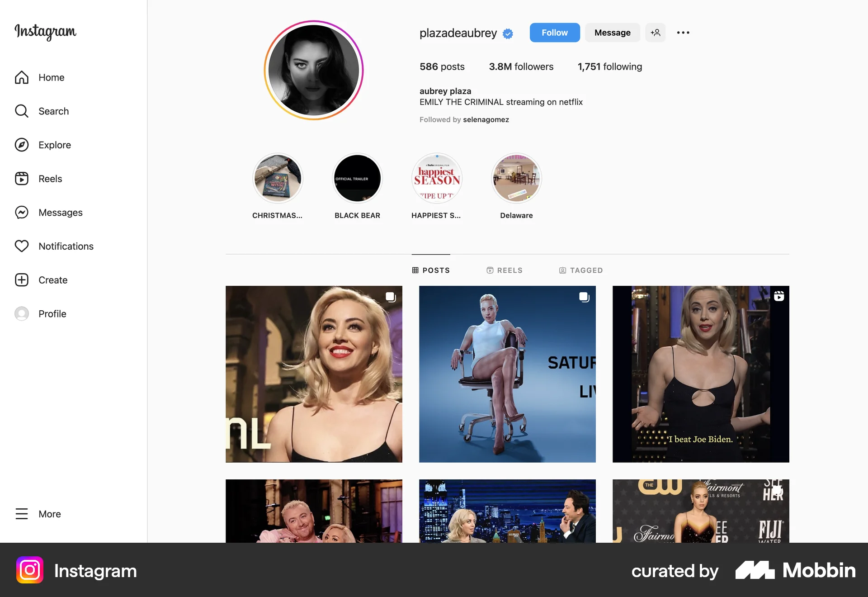Open Notifications heart icon
This screenshot has height=597, width=868.
(x=22, y=246)
